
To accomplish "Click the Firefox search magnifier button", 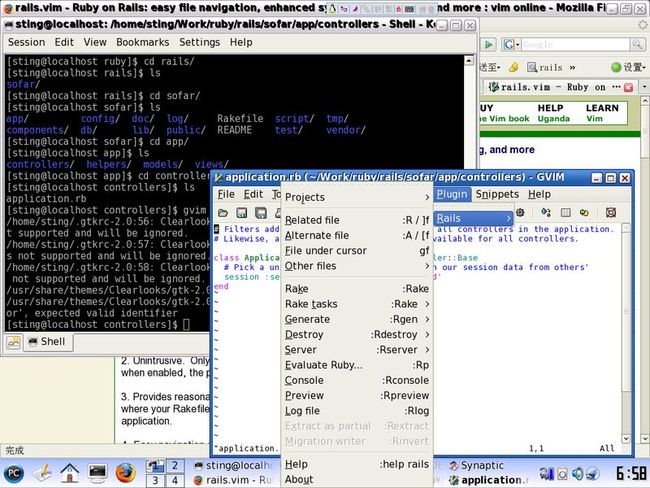I will [x=637, y=44].
